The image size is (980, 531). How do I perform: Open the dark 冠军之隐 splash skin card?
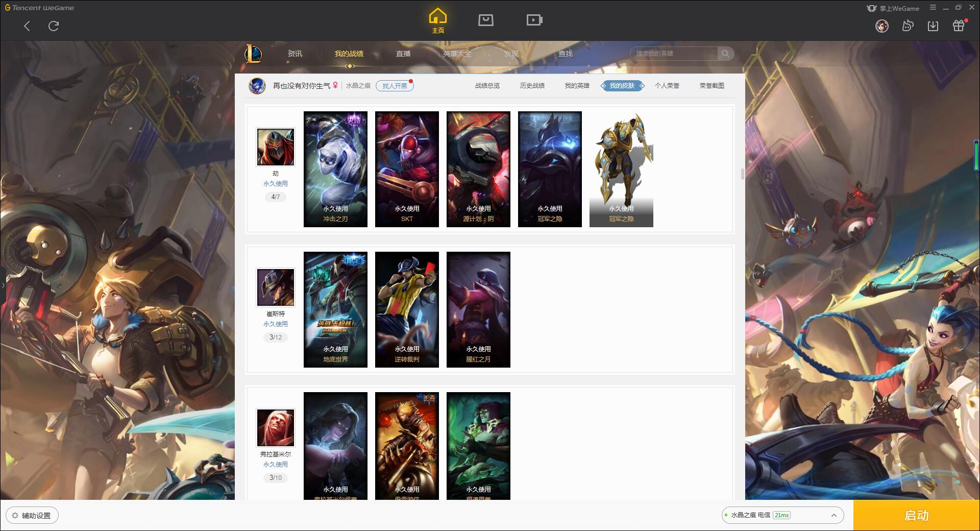click(550, 169)
